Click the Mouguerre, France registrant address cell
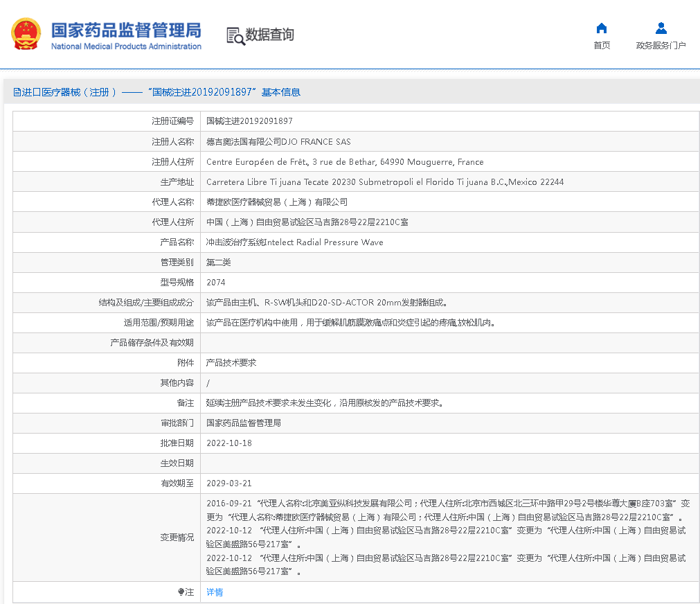Viewport: 700px width, 604px height. click(345, 161)
